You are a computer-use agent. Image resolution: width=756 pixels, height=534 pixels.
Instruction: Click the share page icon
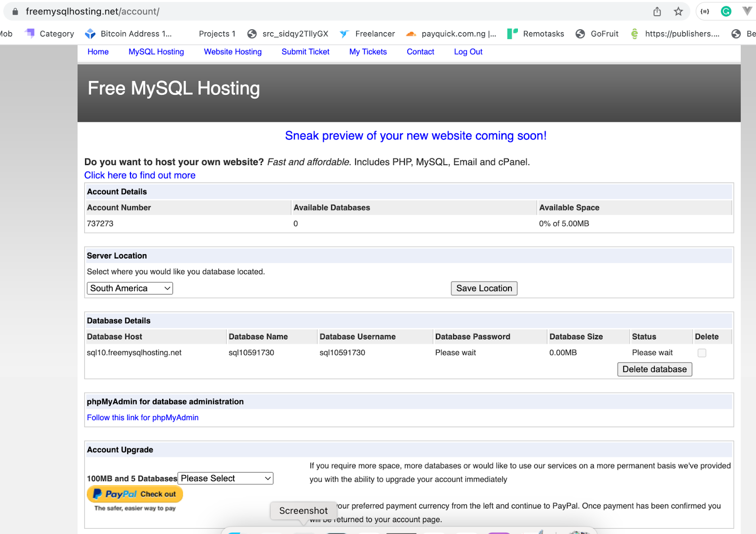[x=657, y=11]
